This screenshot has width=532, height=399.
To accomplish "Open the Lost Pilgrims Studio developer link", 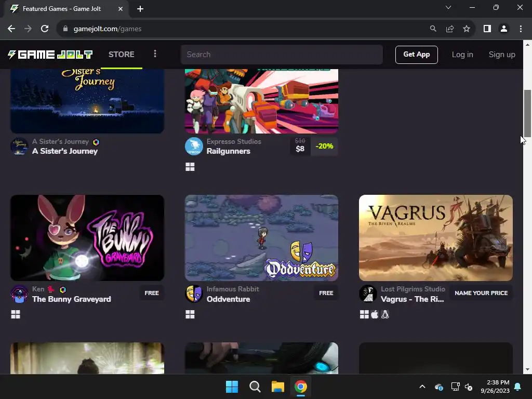I will pyautogui.click(x=413, y=289).
